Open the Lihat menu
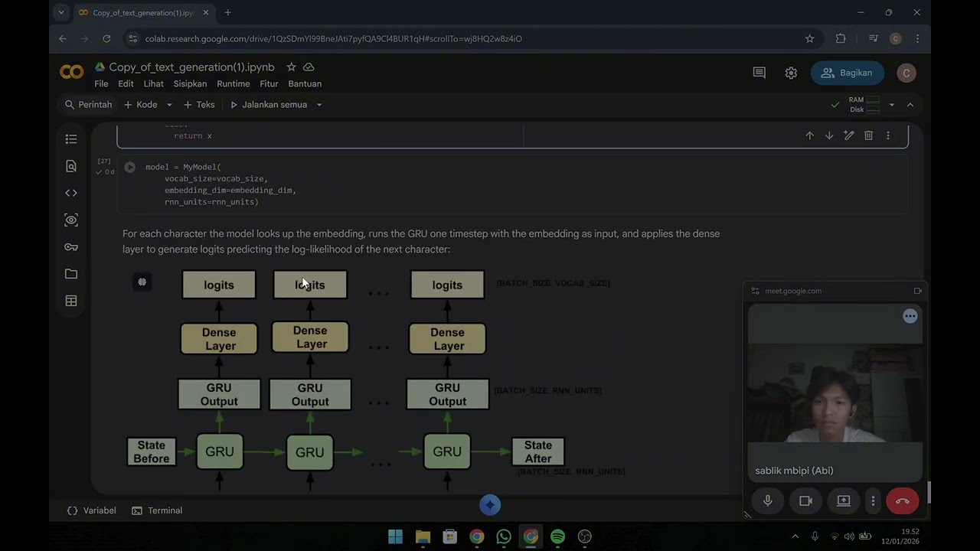 click(x=154, y=84)
